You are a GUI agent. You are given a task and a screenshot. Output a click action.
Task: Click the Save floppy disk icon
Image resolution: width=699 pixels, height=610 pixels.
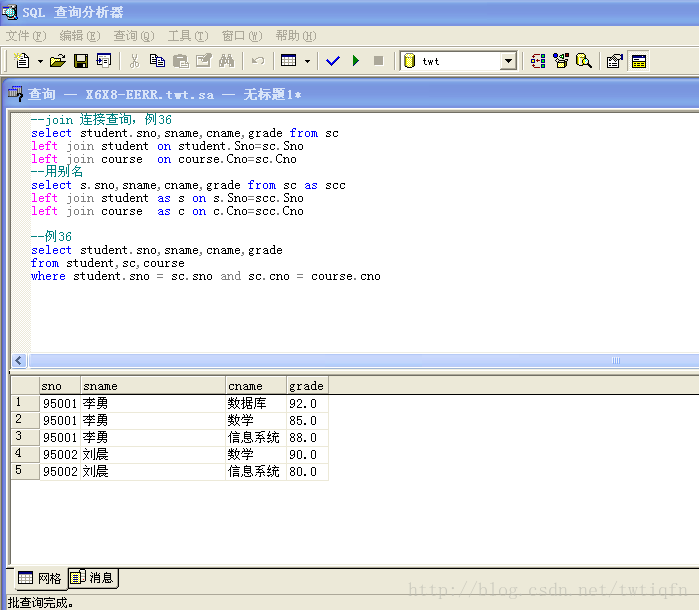(x=81, y=61)
